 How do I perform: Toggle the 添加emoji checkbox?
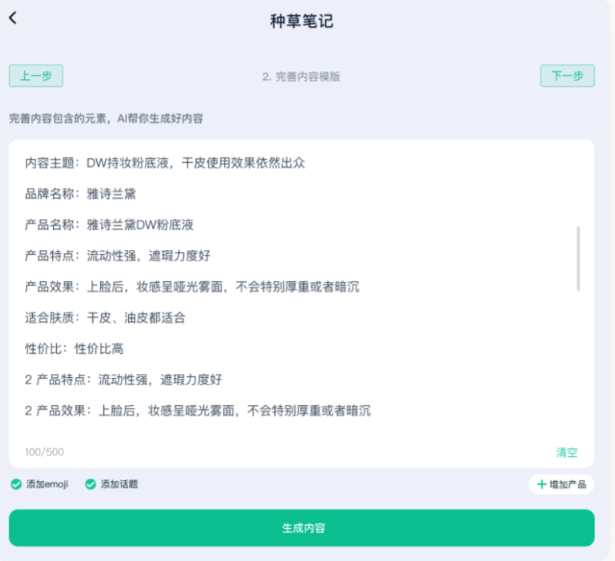pos(16,484)
